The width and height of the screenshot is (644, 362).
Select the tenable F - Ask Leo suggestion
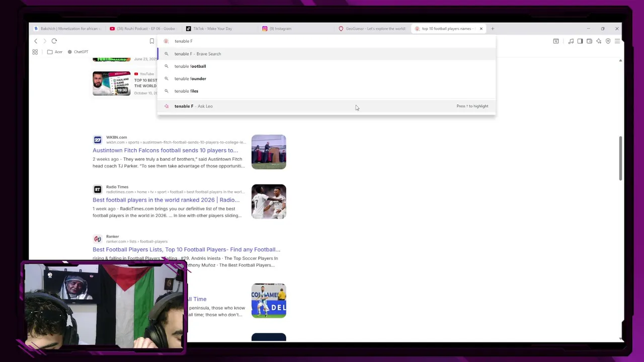click(326, 106)
